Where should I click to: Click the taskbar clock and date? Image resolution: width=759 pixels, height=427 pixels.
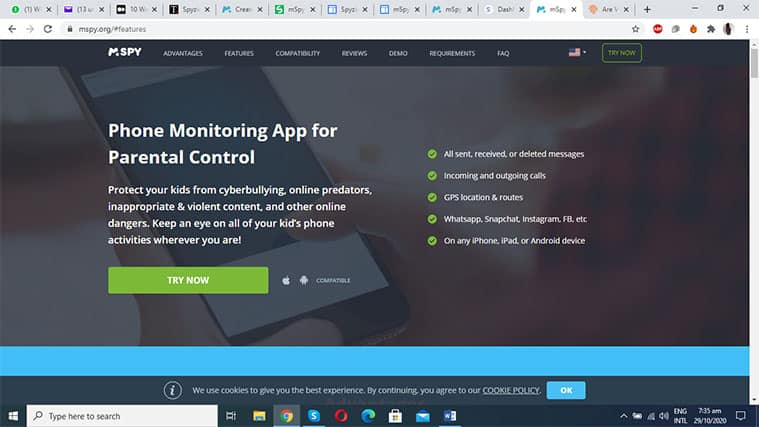click(x=710, y=416)
